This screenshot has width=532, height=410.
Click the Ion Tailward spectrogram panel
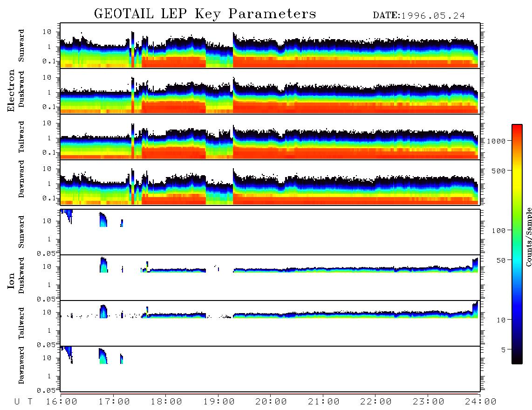point(270,323)
